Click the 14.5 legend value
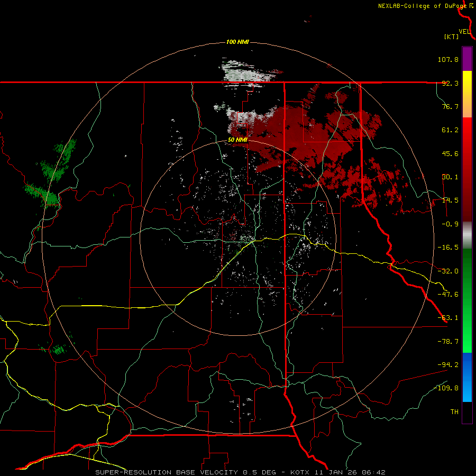The height and width of the screenshot is (476, 476). [x=450, y=200]
